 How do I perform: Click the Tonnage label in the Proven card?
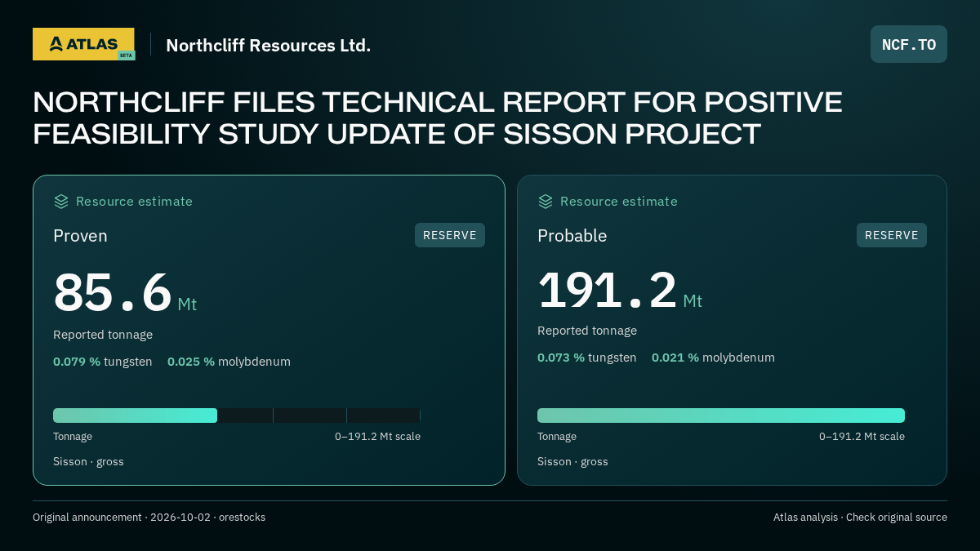(x=73, y=437)
